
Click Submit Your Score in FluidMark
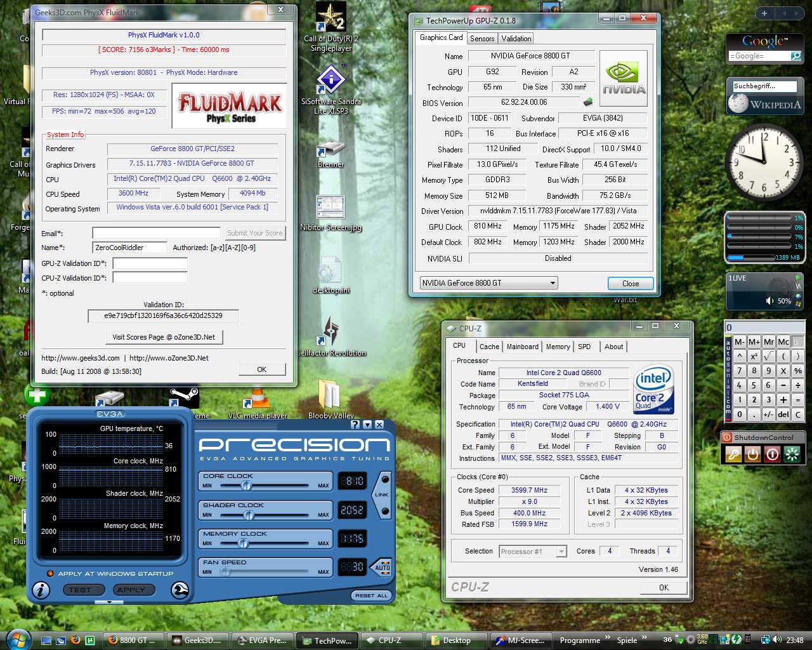click(254, 233)
